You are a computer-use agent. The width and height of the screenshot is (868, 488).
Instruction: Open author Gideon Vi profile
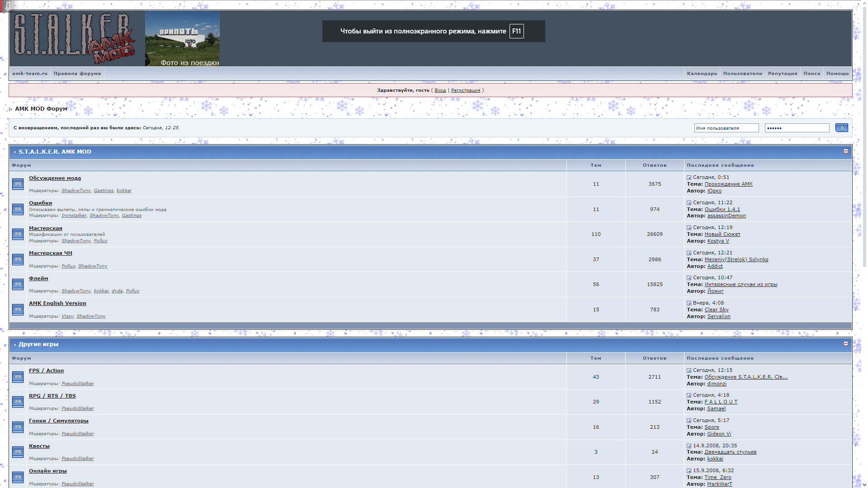click(719, 434)
